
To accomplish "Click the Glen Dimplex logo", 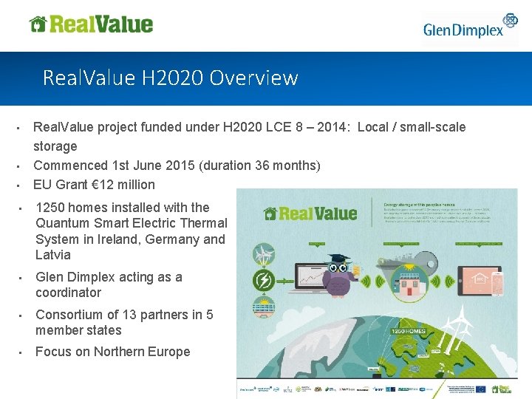I will pos(470,26).
